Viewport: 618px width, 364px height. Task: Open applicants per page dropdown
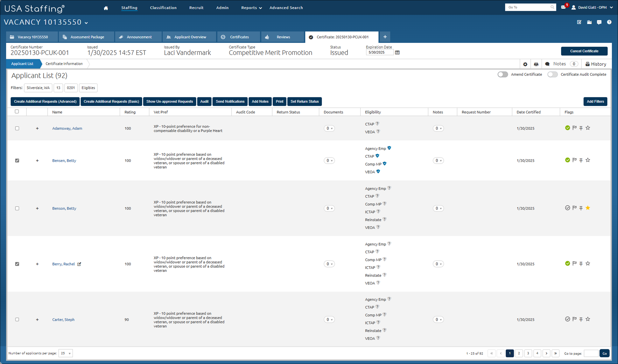[66, 353]
